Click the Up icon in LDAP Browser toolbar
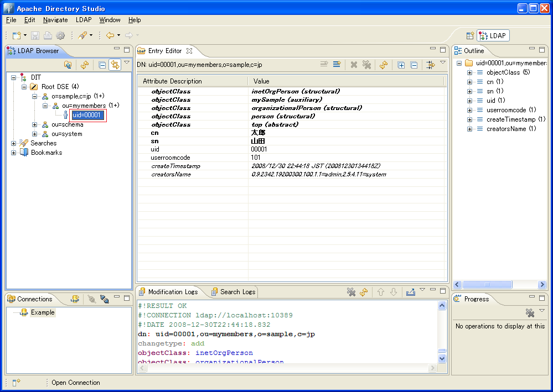This screenshot has width=553, height=392. 68,65
